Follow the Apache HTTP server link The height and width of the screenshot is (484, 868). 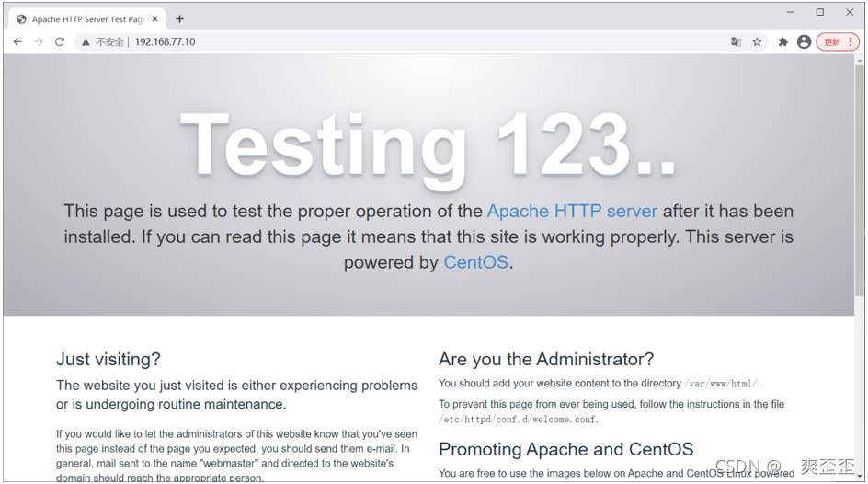(x=572, y=211)
